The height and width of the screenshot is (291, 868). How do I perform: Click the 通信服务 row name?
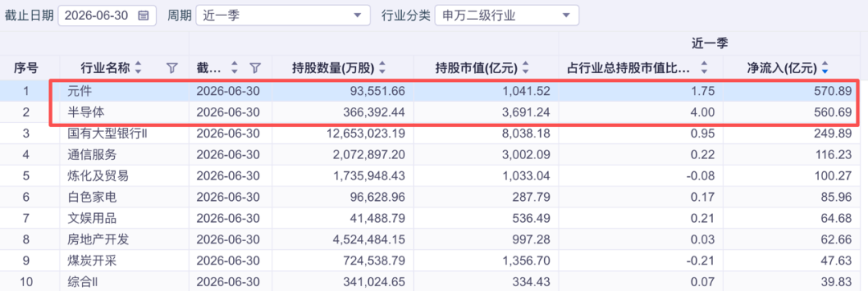(x=92, y=155)
